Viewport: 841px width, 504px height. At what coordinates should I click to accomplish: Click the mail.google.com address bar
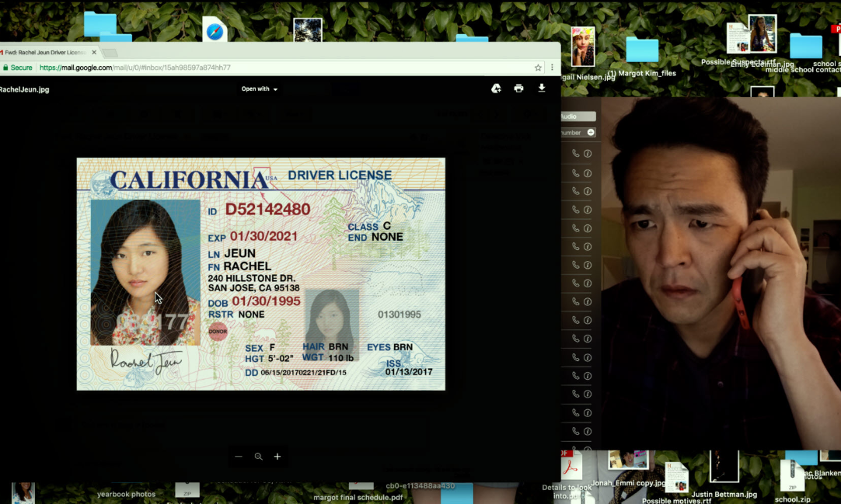point(284,68)
